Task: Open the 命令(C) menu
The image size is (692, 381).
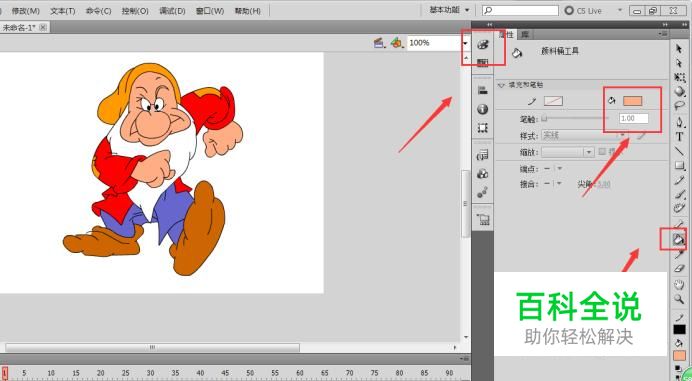Action: 98,11
